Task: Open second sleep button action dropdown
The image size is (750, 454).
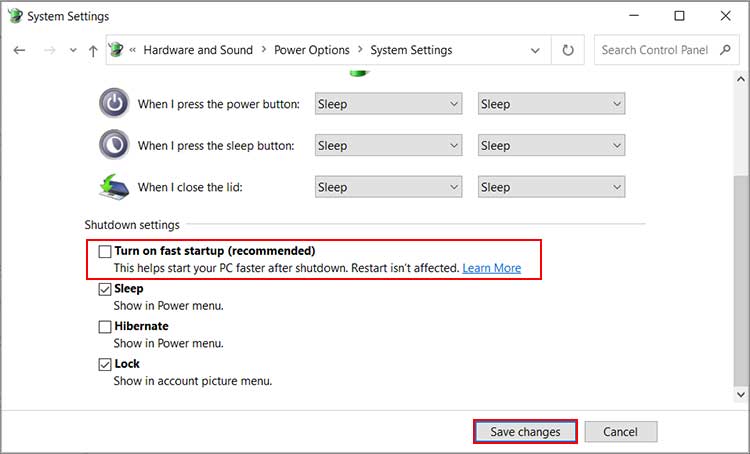Action: pyautogui.click(x=551, y=146)
